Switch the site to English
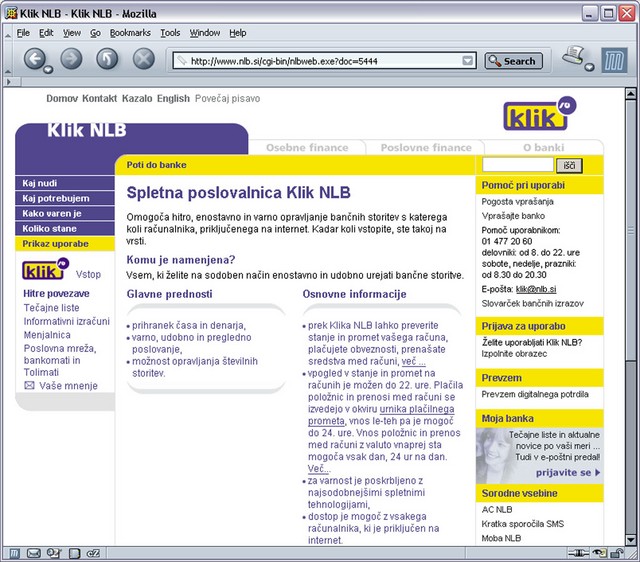This screenshot has height=562, width=640. tap(173, 98)
